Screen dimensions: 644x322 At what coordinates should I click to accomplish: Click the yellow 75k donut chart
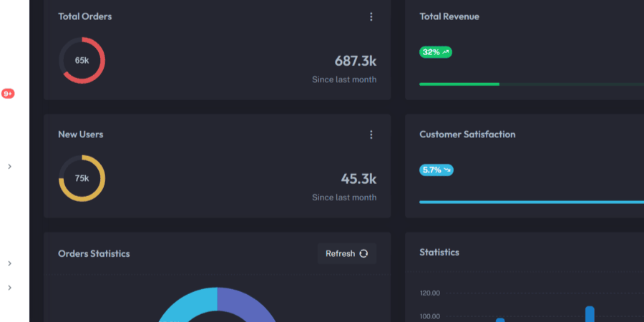(x=82, y=178)
